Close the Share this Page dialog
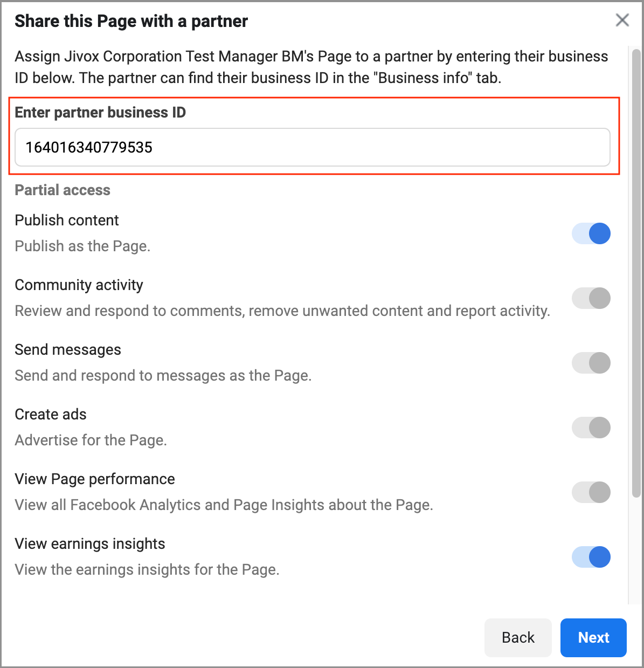This screenshot has height=668, width=644. point(622,20)
